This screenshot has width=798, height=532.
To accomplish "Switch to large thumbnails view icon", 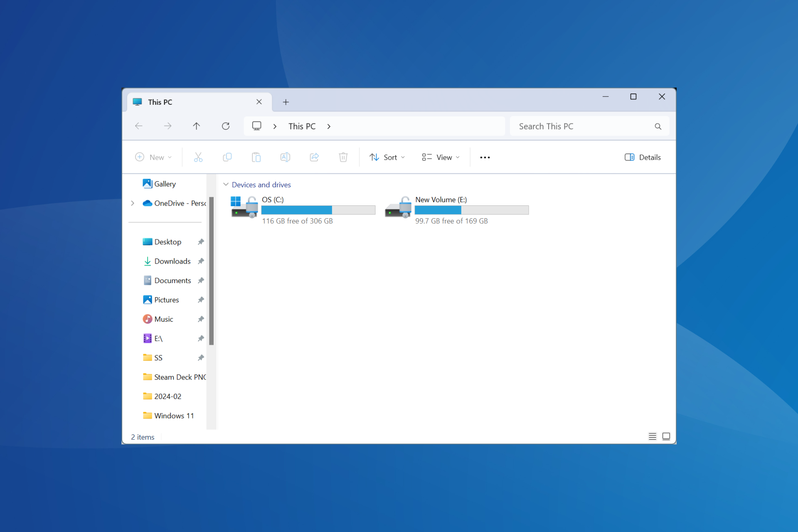I will click(666, 436).
